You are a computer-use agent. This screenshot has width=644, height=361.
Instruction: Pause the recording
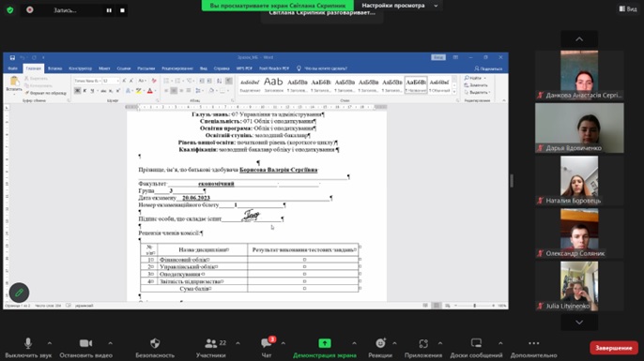(x=109, y=10)
